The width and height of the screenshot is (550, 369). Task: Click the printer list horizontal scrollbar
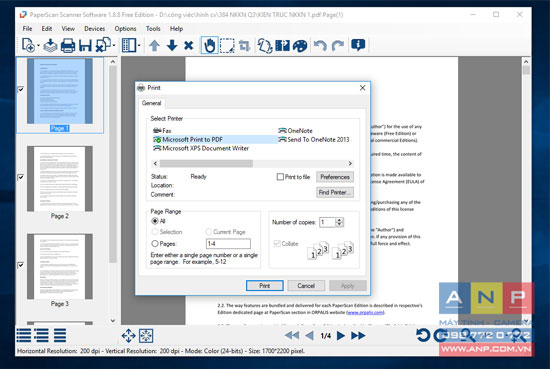point(206,163)
